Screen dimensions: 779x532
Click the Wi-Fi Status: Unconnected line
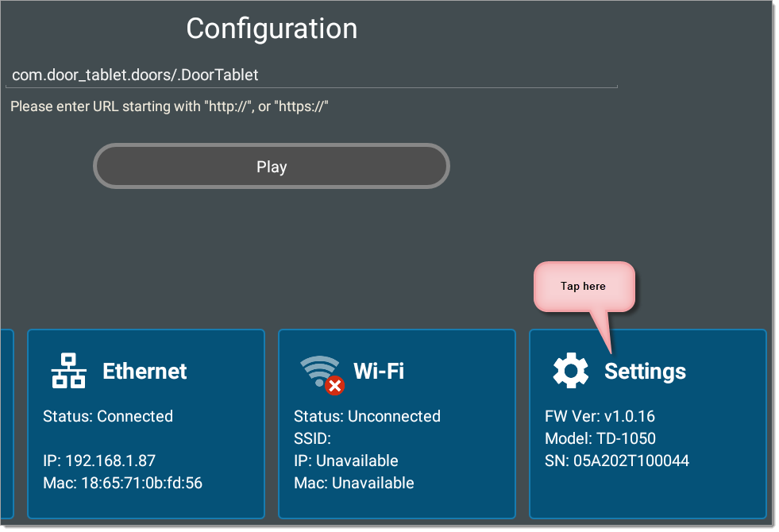[x=367, y=416]
